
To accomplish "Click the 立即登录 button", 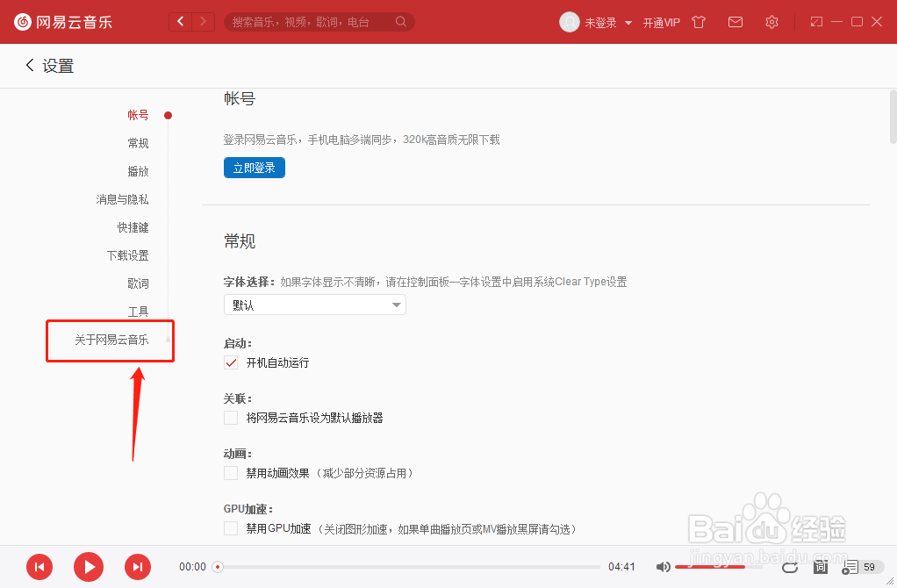I will [254, 168].
